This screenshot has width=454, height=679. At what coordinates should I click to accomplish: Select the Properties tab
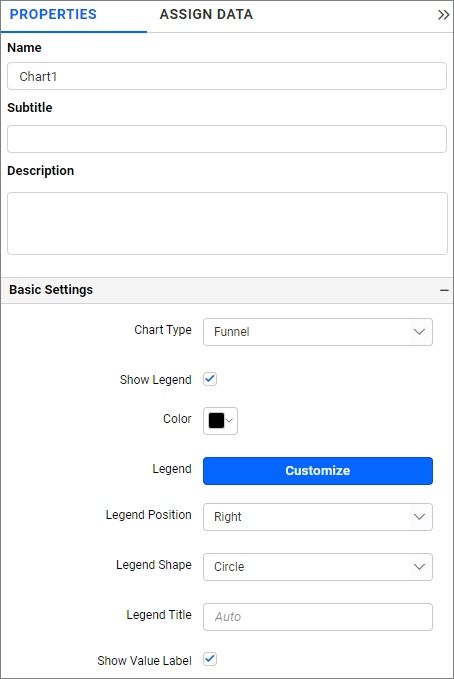(x=53, y=15)
